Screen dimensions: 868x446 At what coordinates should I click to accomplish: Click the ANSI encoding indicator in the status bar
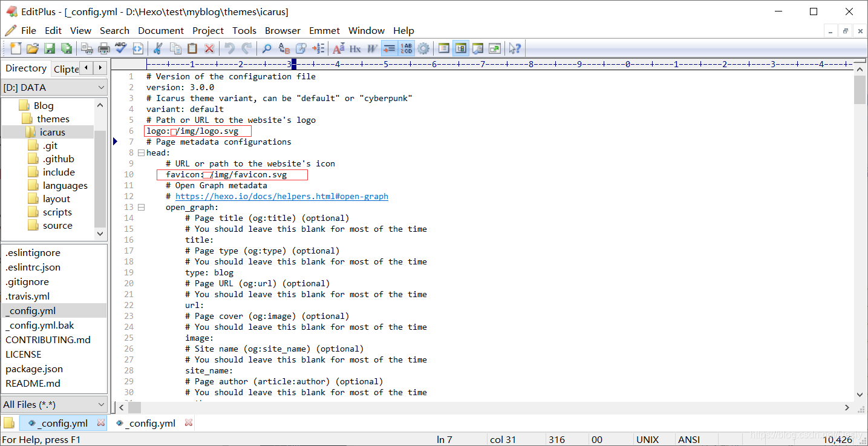[689, 440]
